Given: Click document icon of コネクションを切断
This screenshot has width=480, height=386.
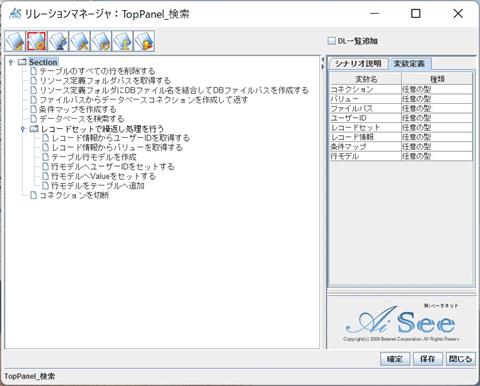Looking at the screenshot, I should [33, 195].
